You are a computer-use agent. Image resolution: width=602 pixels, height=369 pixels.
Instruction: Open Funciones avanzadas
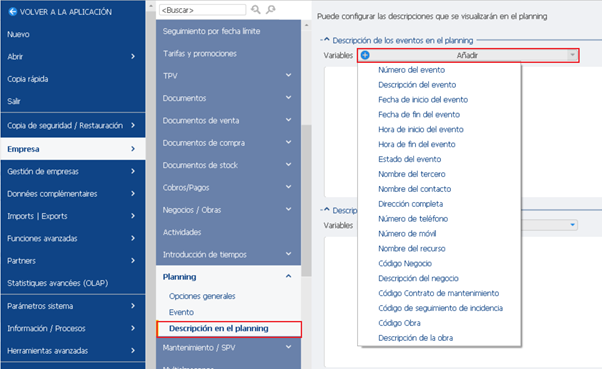[73, 238]
